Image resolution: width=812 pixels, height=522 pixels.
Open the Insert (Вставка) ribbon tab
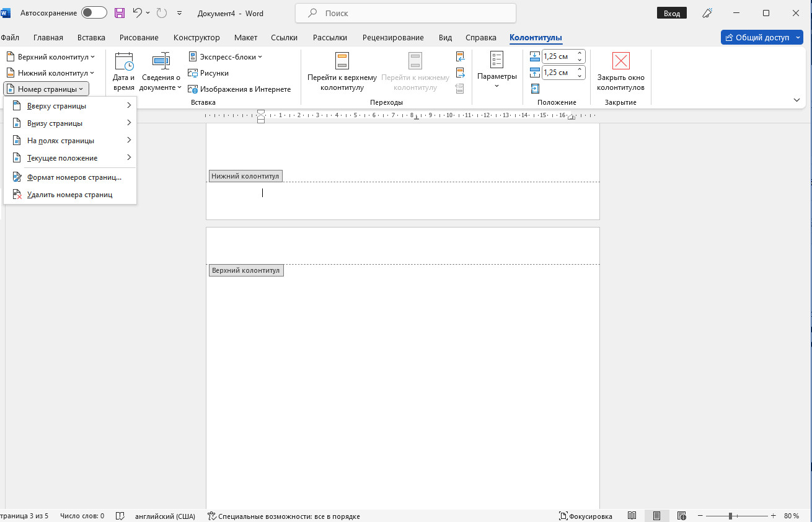(x=91, y=38)
